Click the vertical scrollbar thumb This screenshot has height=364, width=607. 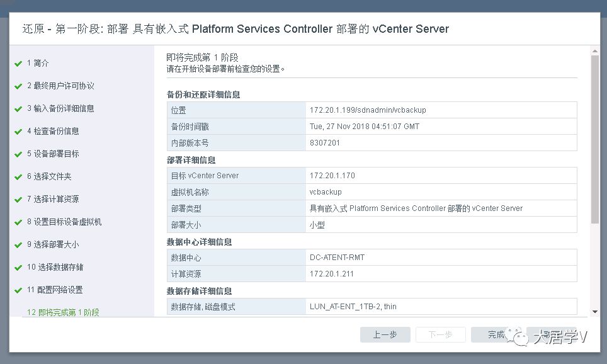(595, 139)
